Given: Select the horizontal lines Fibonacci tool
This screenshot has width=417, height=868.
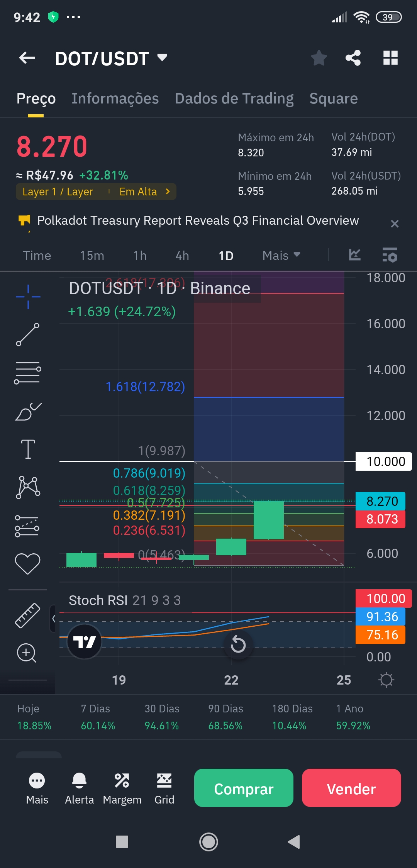Looking at the screenshot, I should 28,373.
